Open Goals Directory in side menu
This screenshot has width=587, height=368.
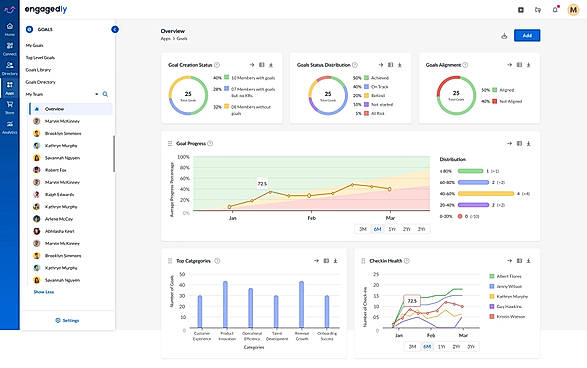(40, 82)
